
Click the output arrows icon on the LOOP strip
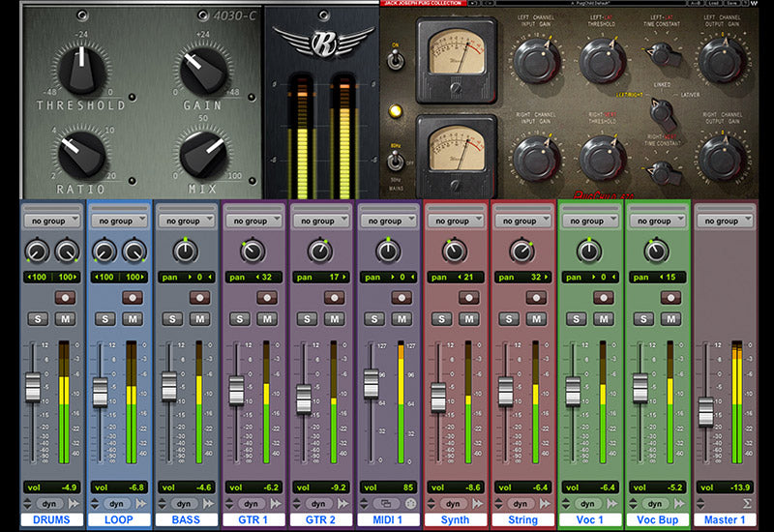tap(141, 504)
